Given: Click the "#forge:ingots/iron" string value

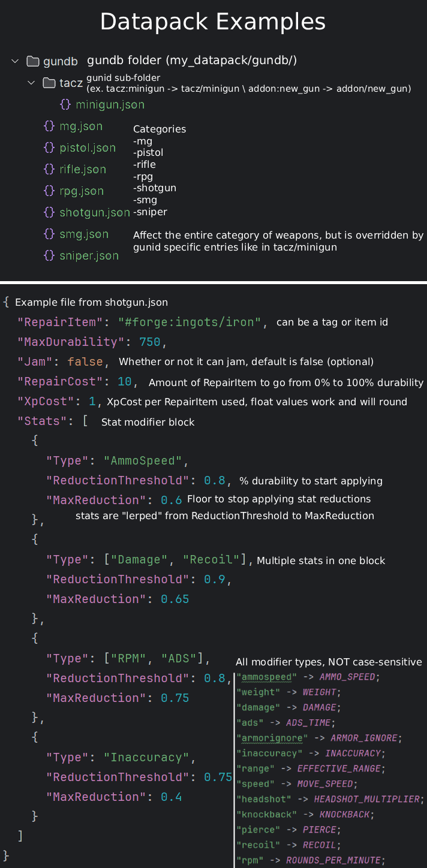Looking at the screenshot, I should (x=190, y=322).
